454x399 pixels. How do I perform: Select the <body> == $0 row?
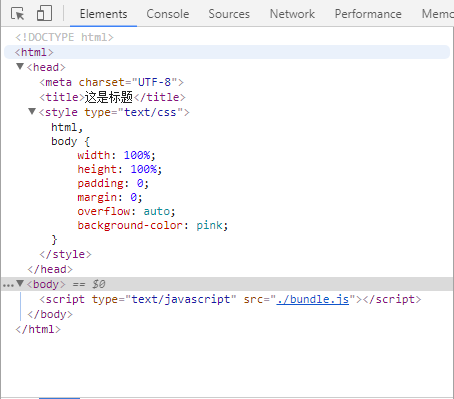tap(227, 284)
